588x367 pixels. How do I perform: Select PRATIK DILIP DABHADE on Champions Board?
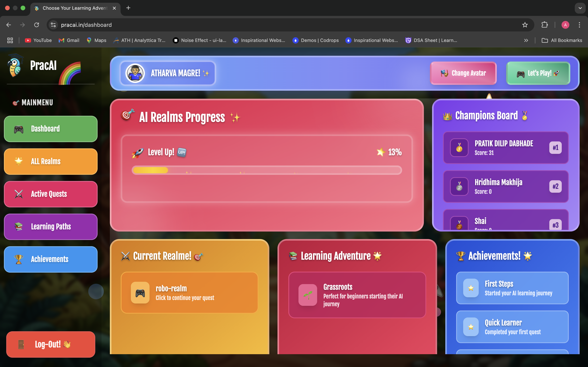point(505,148)
